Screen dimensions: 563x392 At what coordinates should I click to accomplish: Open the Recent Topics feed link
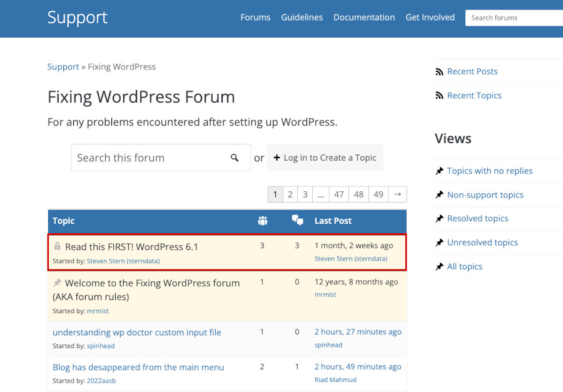(x=474, y=96)
